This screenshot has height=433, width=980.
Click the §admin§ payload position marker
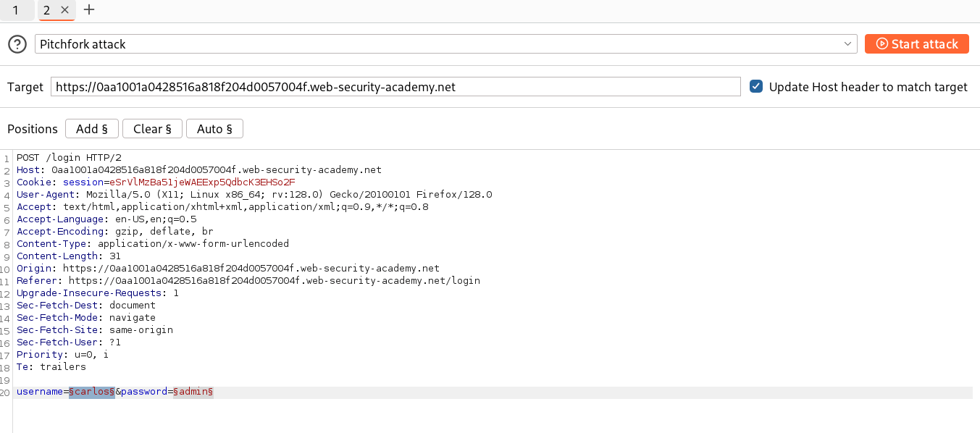pyautogui.click(x=193, y=391)
